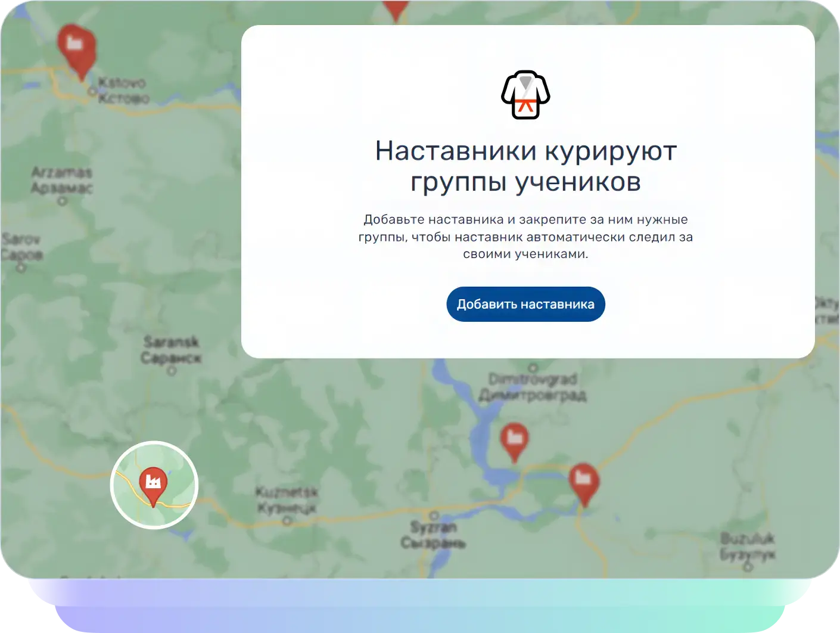Click the Kstovo city label on the map
Screen dimensions: 840x633
(x=123, y=90)
